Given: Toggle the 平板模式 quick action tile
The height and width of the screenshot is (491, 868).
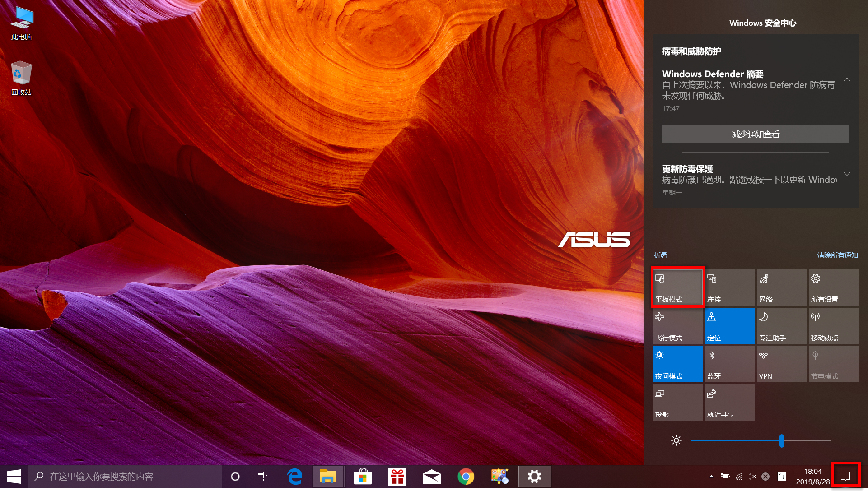Looking at the screenshot, I should click(x=677, y=287).
